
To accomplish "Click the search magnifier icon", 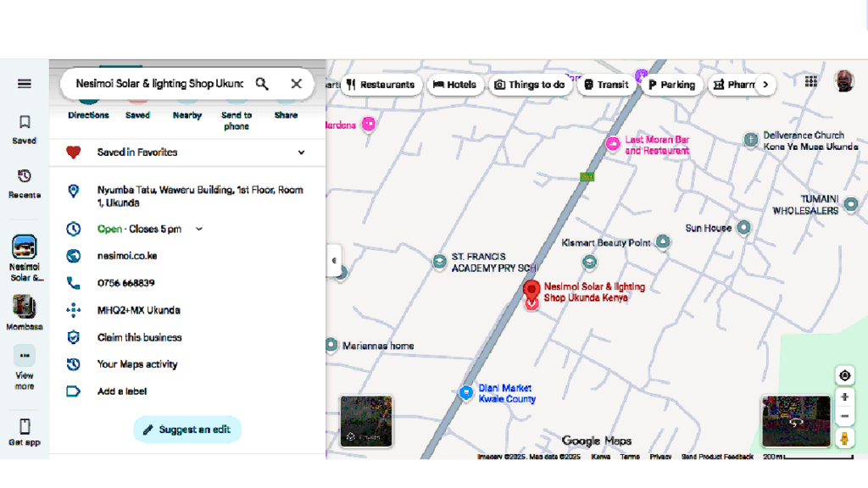I will [262, 84].
